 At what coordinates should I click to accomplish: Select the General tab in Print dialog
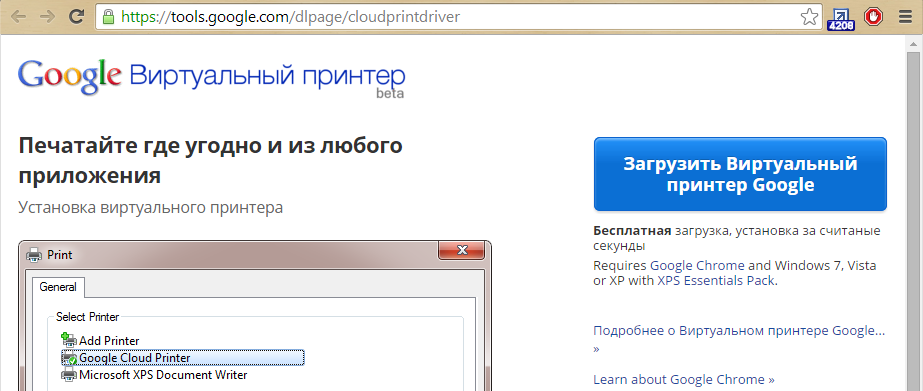58,287
